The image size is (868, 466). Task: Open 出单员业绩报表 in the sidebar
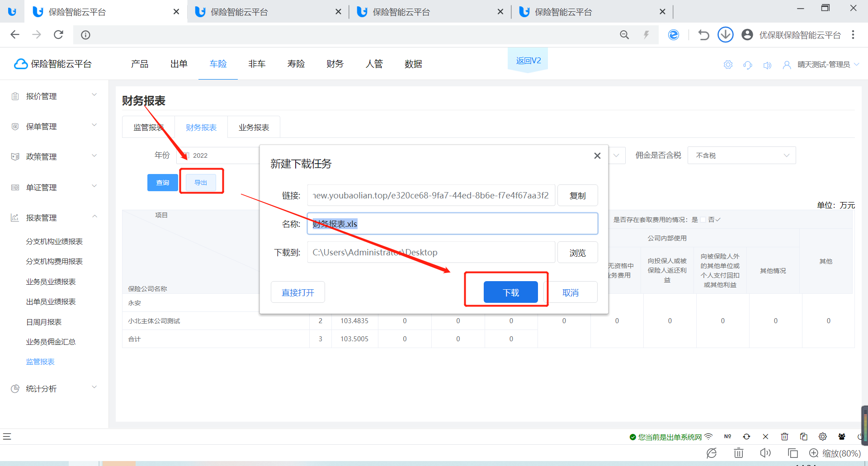51,301
